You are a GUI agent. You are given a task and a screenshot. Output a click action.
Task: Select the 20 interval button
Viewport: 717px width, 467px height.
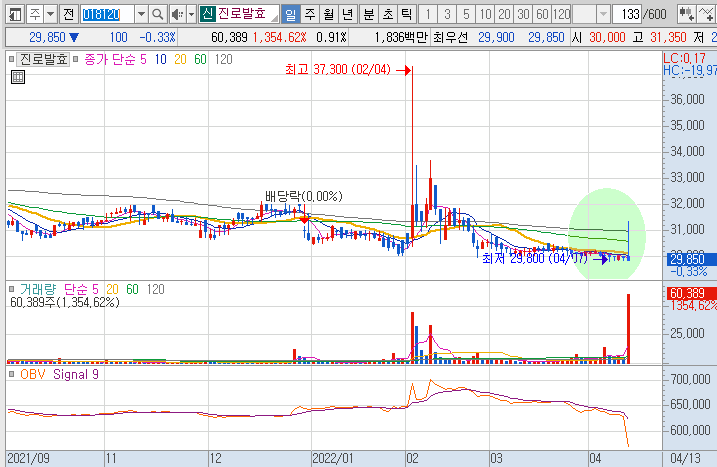(x=504, y=14)
